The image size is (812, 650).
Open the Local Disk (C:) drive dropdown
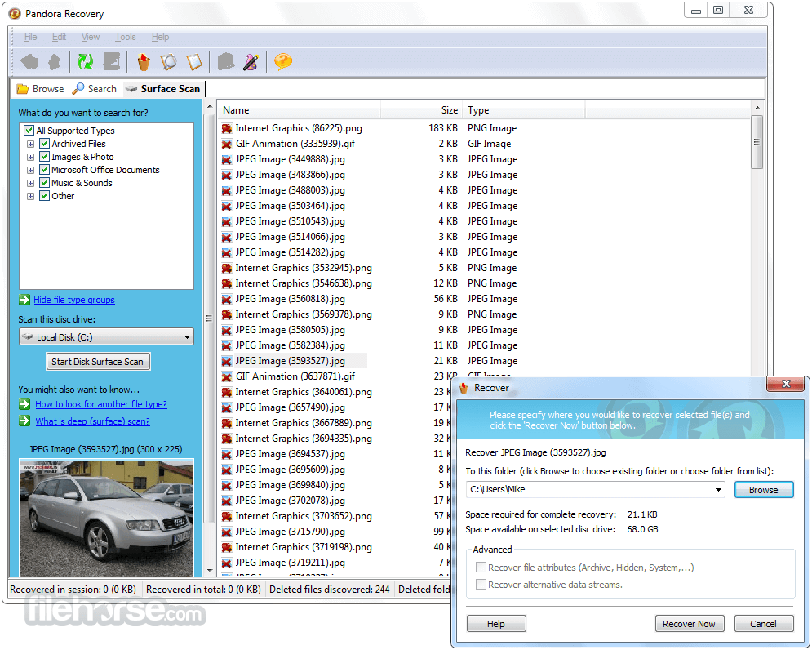(187, 337)
